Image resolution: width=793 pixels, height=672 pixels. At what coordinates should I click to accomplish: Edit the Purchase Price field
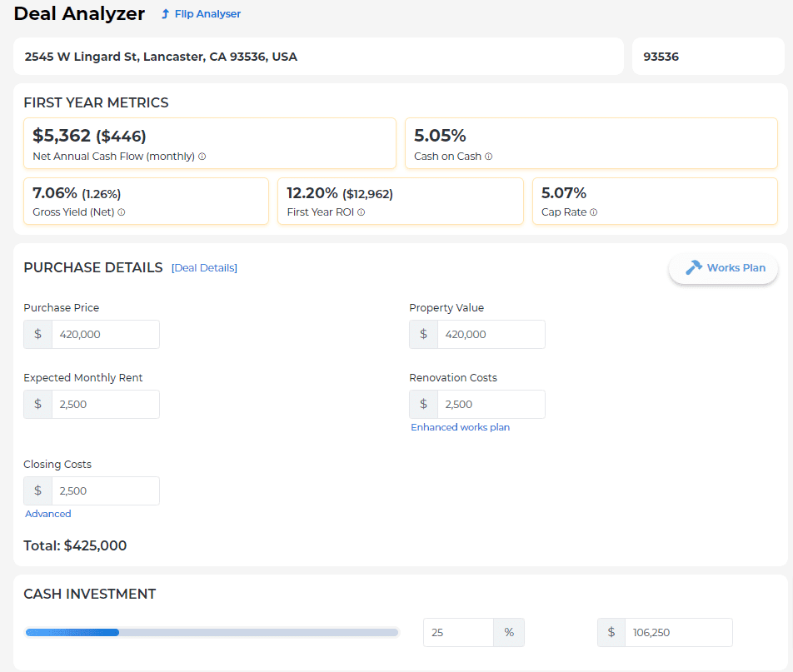(105, 334)
